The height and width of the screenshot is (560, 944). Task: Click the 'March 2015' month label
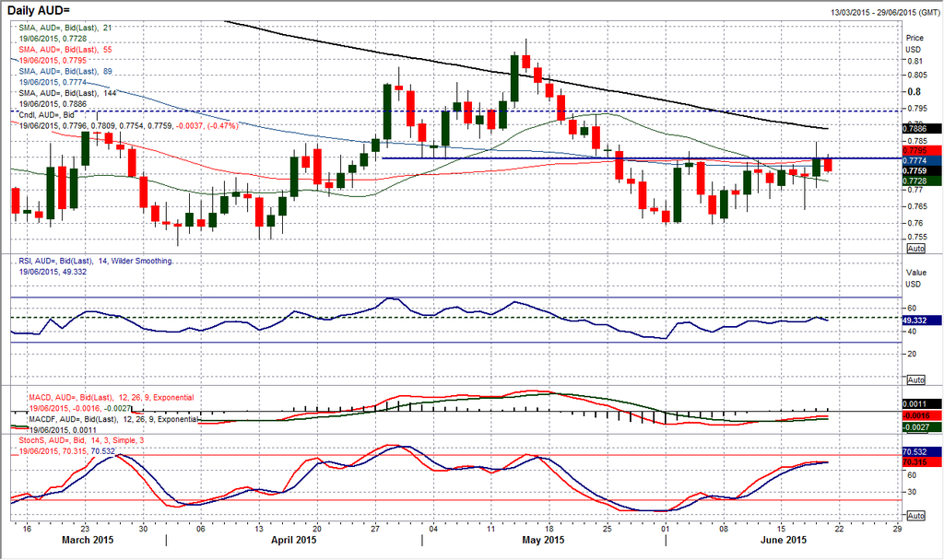88,540
